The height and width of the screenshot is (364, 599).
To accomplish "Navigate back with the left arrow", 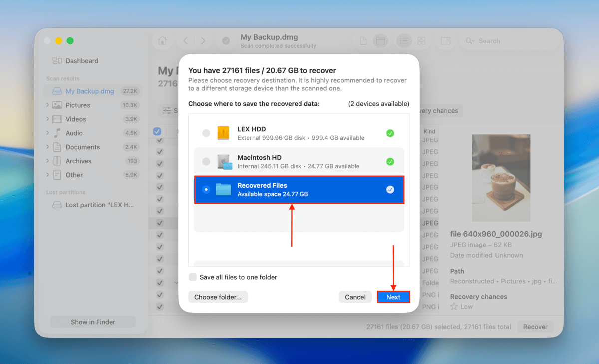I will (x=185, y=41).
